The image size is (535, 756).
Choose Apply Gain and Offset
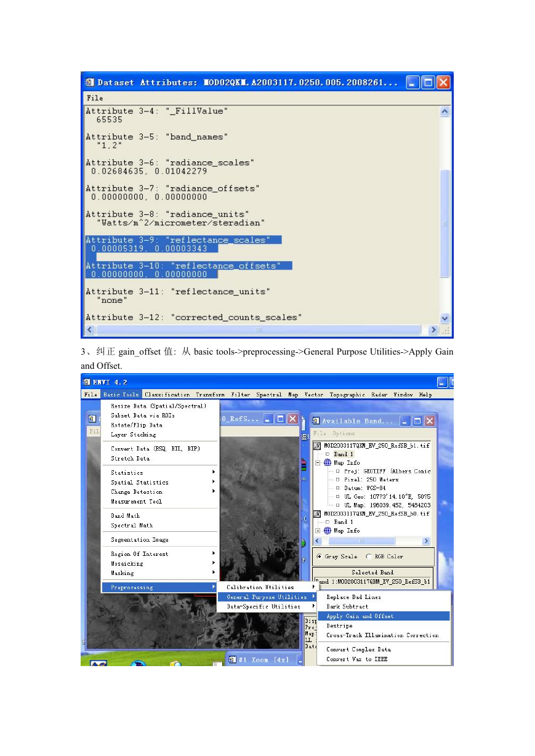(384, 616)
